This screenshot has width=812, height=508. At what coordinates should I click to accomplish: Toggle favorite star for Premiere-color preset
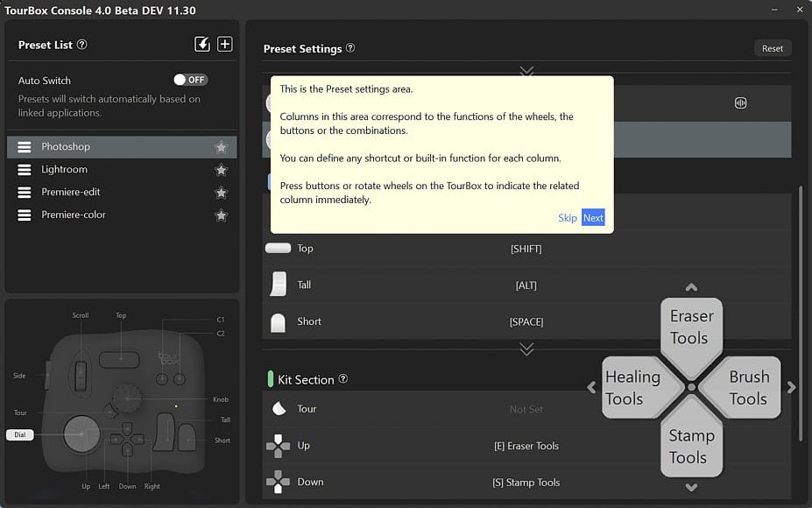coord(221,215)
